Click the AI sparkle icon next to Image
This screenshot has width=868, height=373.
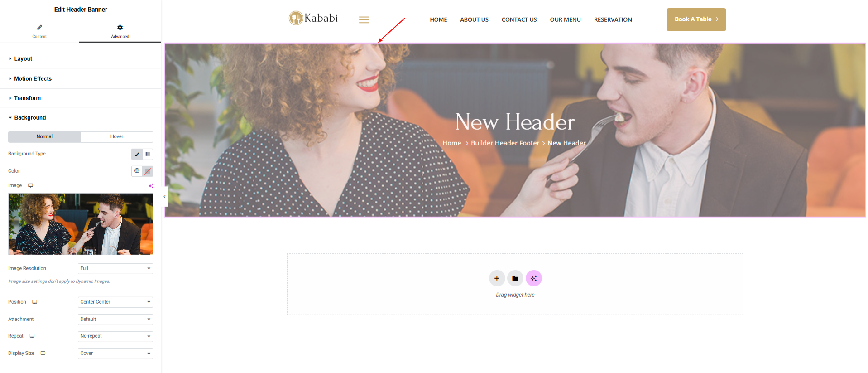(151, 186)
